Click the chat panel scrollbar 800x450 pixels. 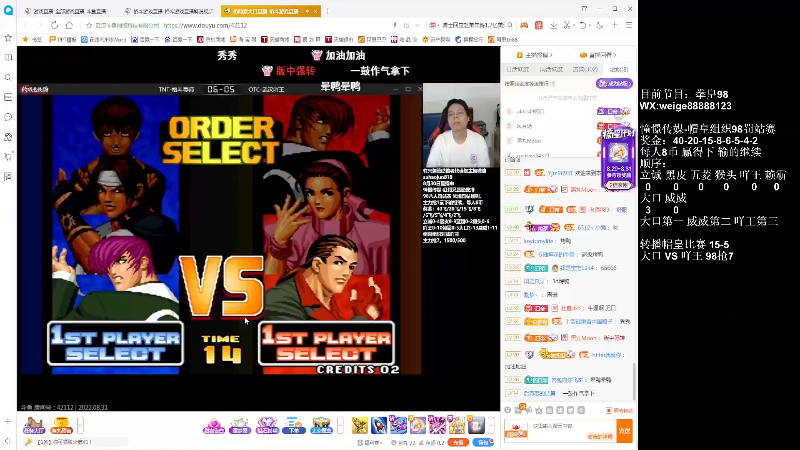(x=635, y=382)
